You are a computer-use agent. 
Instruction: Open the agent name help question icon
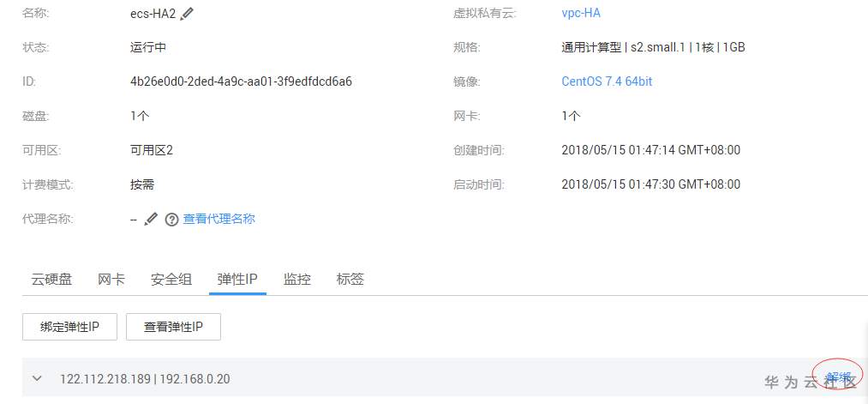click(x=172, y=220)
